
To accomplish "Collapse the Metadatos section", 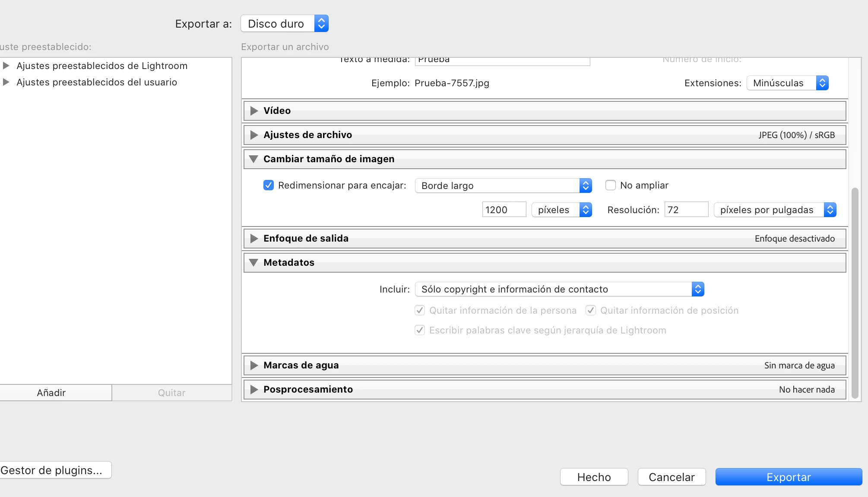I will [254, 263].
